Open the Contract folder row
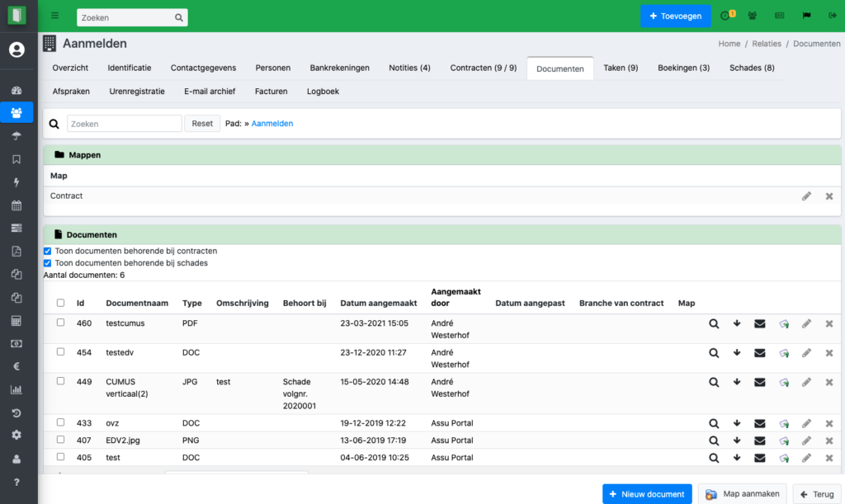The image size is (845, 504). click(x=442, y=196)
